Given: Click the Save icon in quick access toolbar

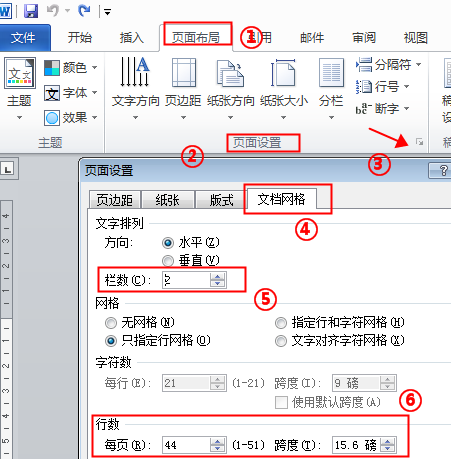Looking at the screenshot, I should coord(31,11).
